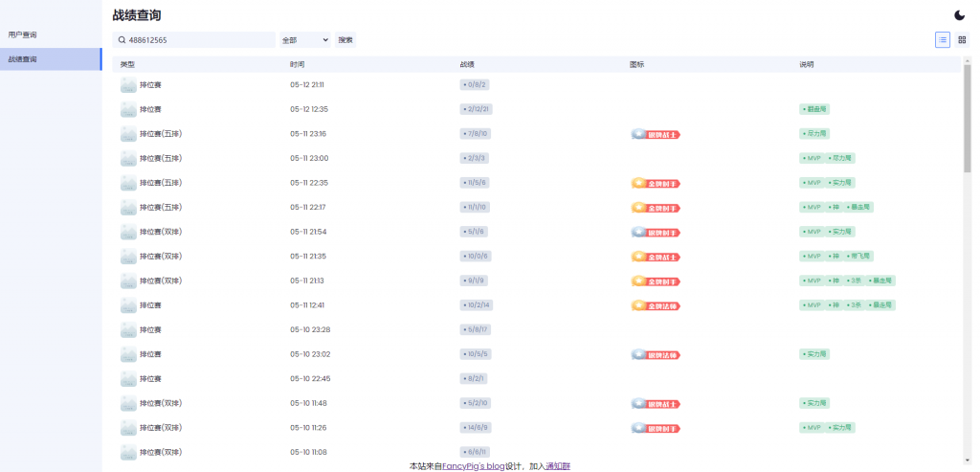Click 银牌战士 badge in 05-10 11:48 row
This screenshot has height=472, width=980.
655,404
